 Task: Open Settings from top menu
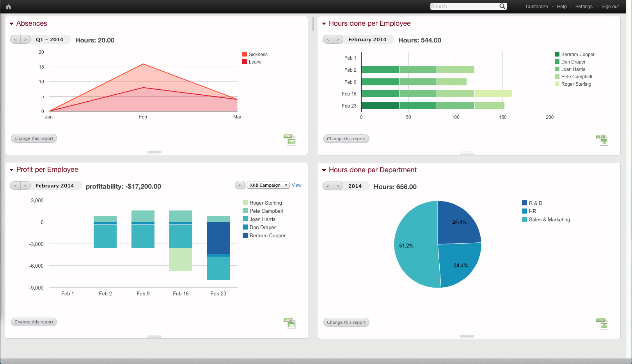pyautogui.click(x=584, y=7)
